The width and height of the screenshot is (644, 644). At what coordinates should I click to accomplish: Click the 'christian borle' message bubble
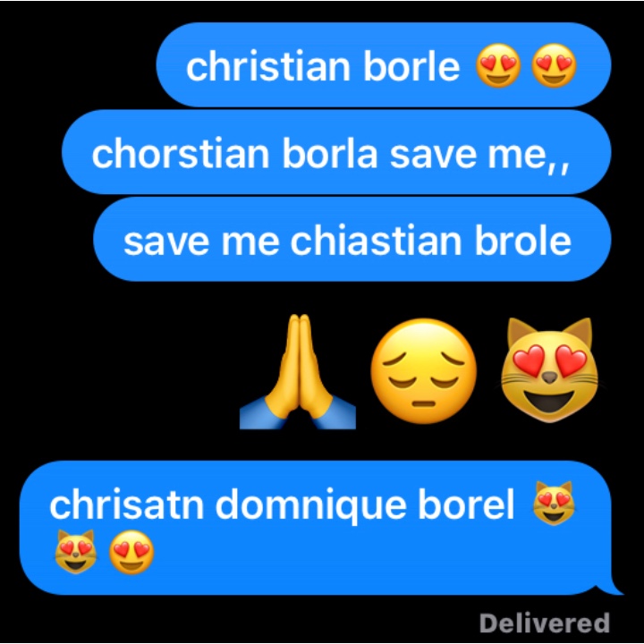tap(384, 65)
